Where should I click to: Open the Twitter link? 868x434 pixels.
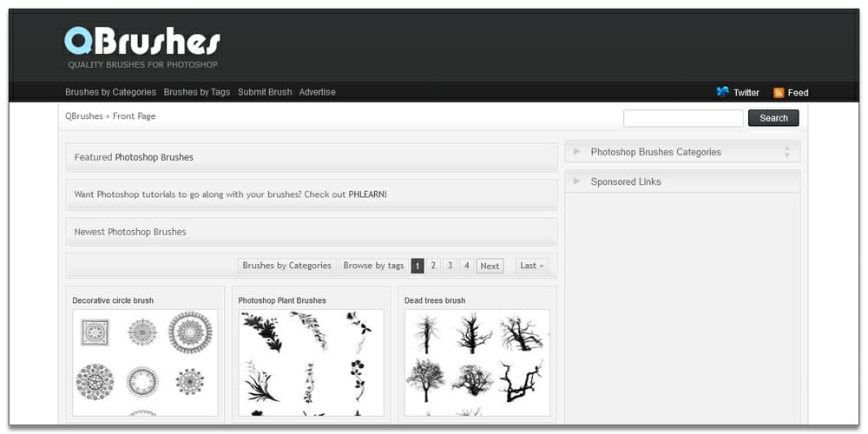point(746,93)
